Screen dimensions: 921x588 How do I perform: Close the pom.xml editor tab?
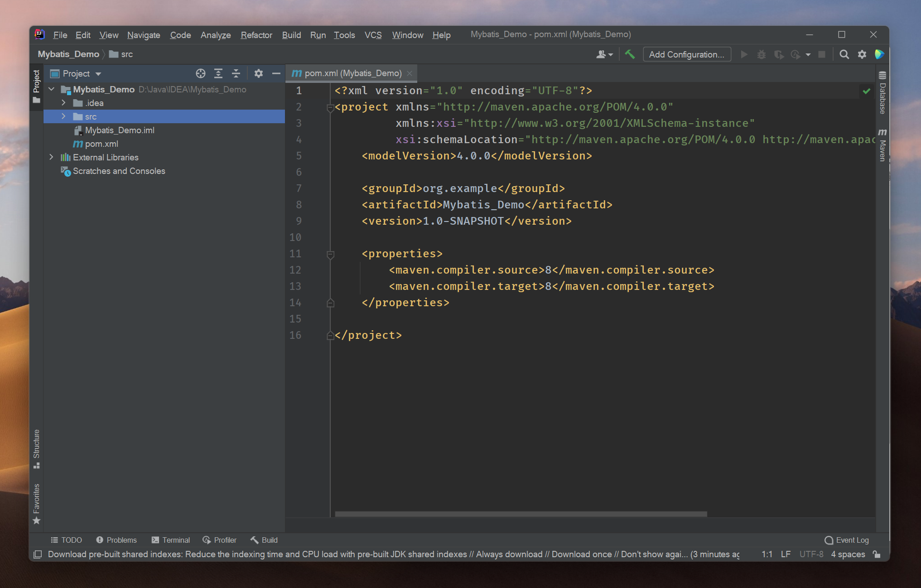tap(410, 73)
